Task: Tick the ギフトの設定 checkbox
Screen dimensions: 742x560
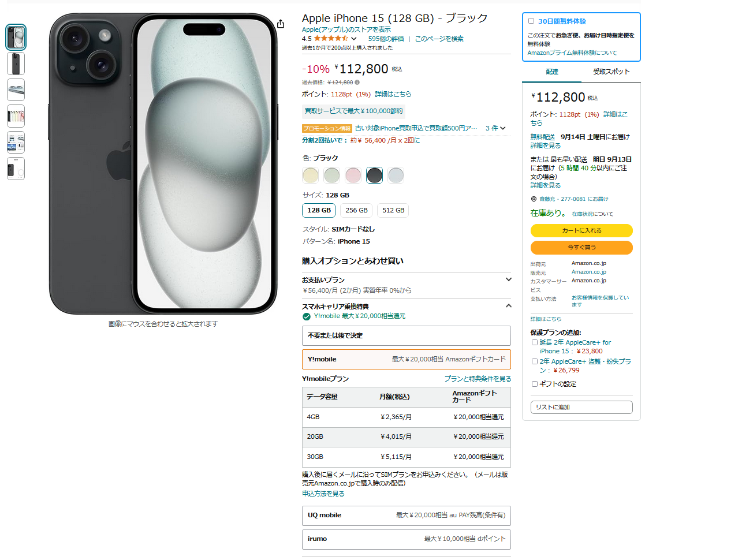Action: click(535, 384)
